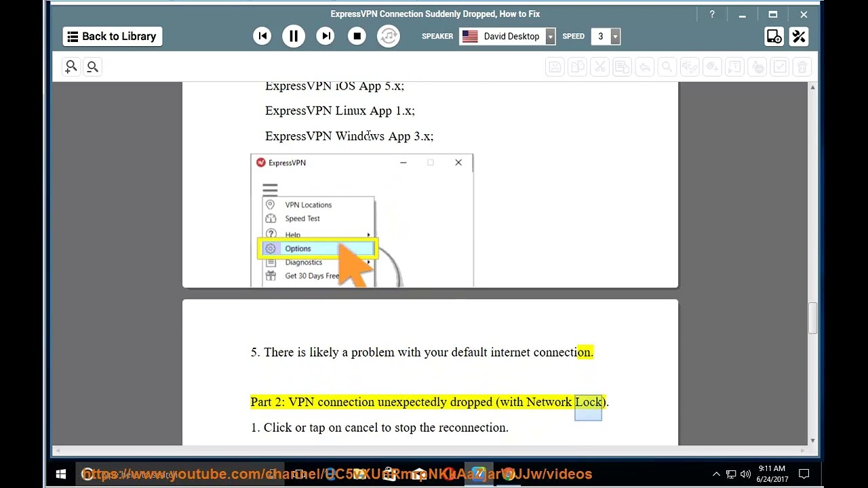Open the tools settings wrench icon
This screenshot has width=868, height=488.
[x=799, y=37]
